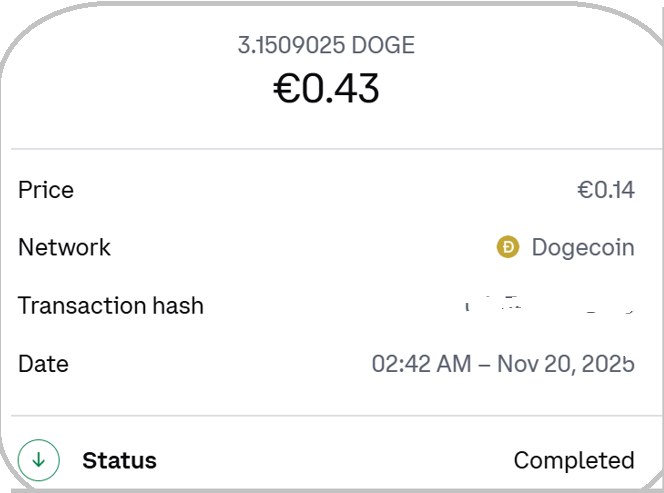The height and width of the screenshot is (493, 664).
Task: Select the 02:42 AM time text
Action: coord(421,363)
